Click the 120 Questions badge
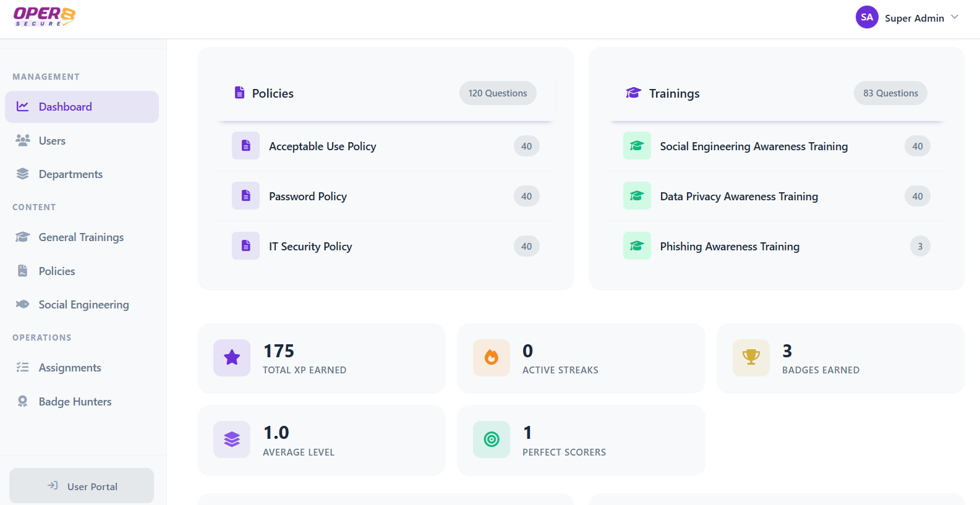980x505 pixels. pos(497,93)
